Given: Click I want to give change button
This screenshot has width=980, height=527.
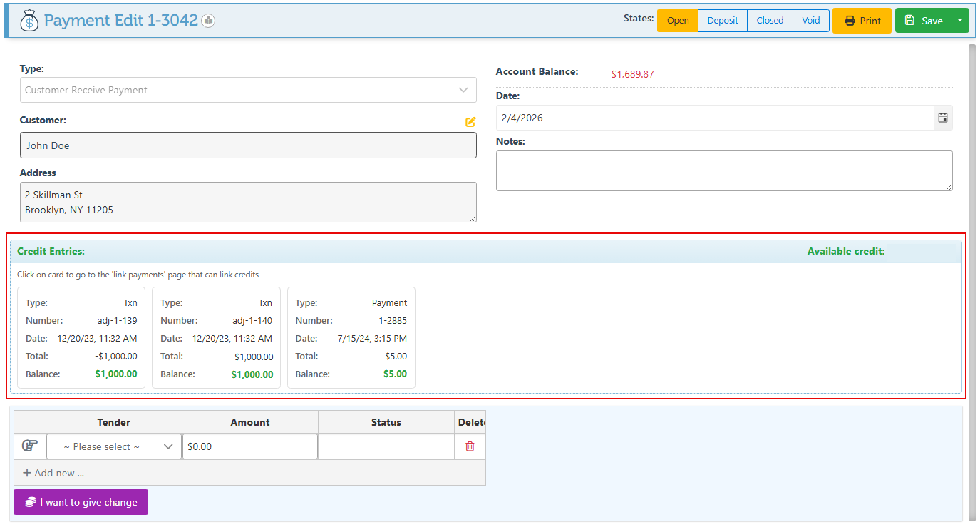Looking at the screenshot, I should (81, 502).
